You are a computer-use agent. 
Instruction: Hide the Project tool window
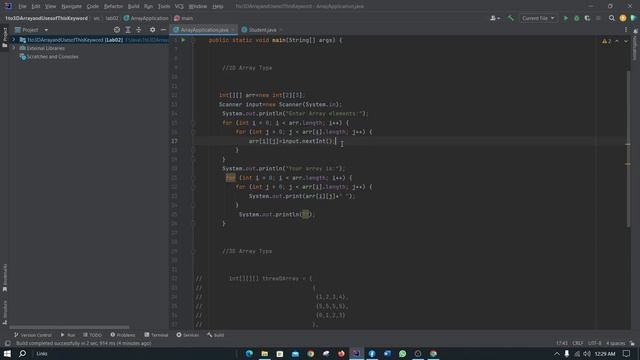(x=163, y=30)
